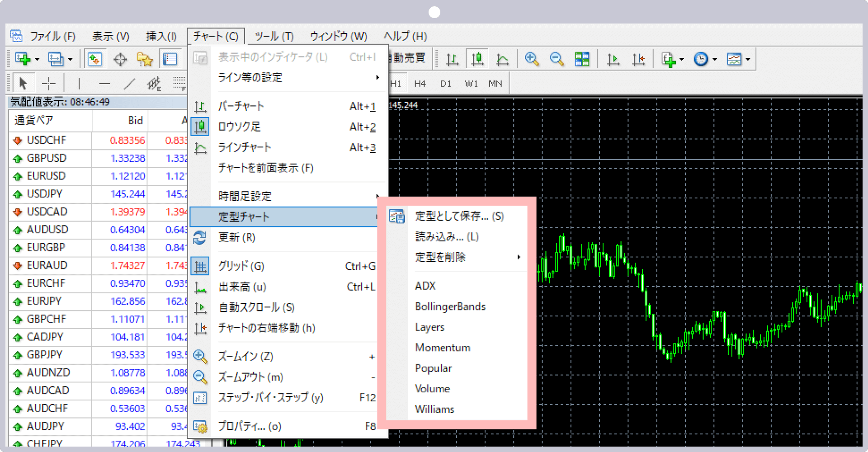
Task: Click the Tile Windows icon
Action: (582, 58)
